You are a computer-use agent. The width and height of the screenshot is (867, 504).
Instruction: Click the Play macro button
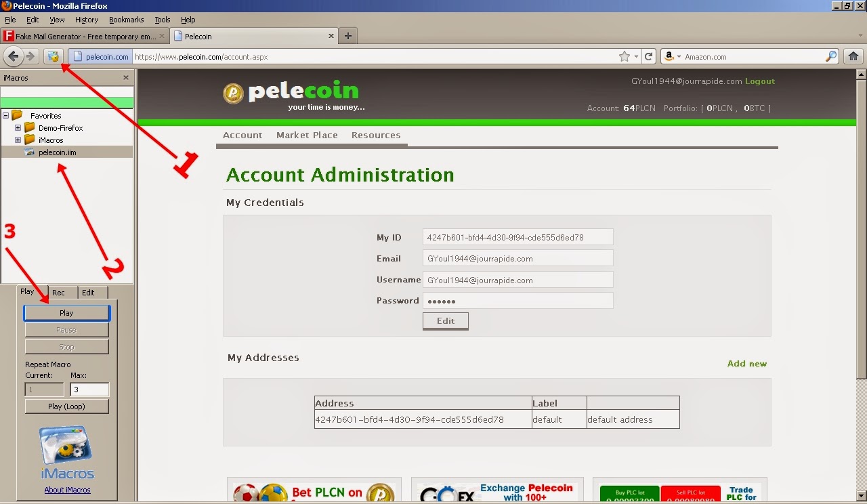coord(66,313)
